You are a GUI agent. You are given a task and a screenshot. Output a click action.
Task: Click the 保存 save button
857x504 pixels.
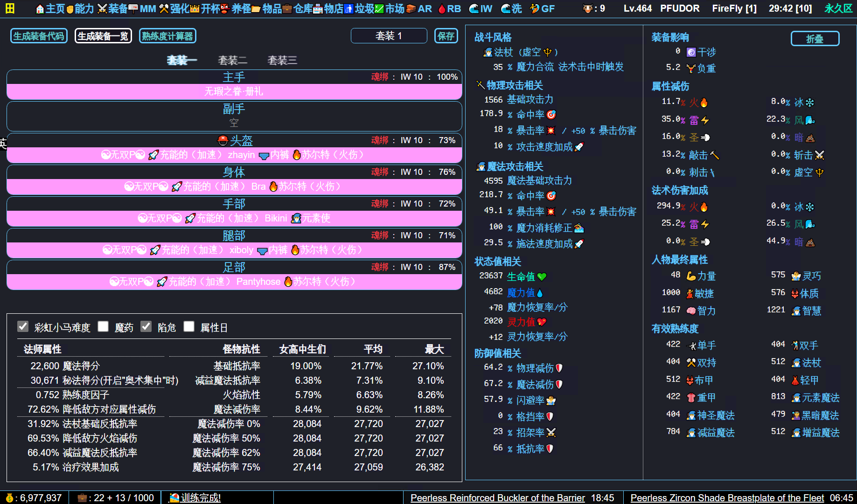[446, 36]
